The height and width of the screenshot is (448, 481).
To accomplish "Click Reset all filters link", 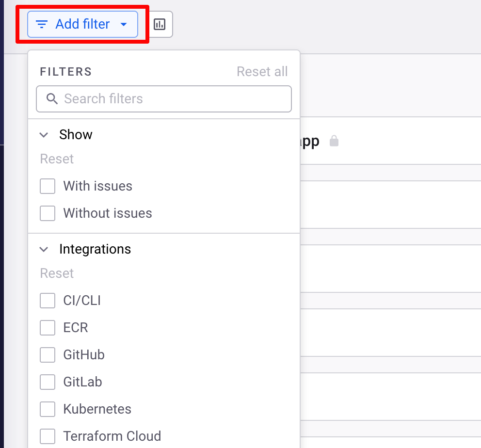I will coord(262,71).
